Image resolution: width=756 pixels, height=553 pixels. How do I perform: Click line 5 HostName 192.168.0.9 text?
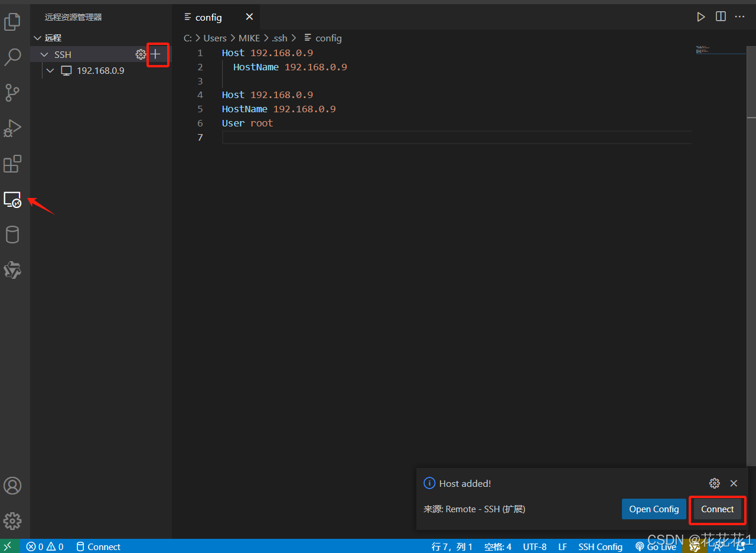(x=279, y=109)
